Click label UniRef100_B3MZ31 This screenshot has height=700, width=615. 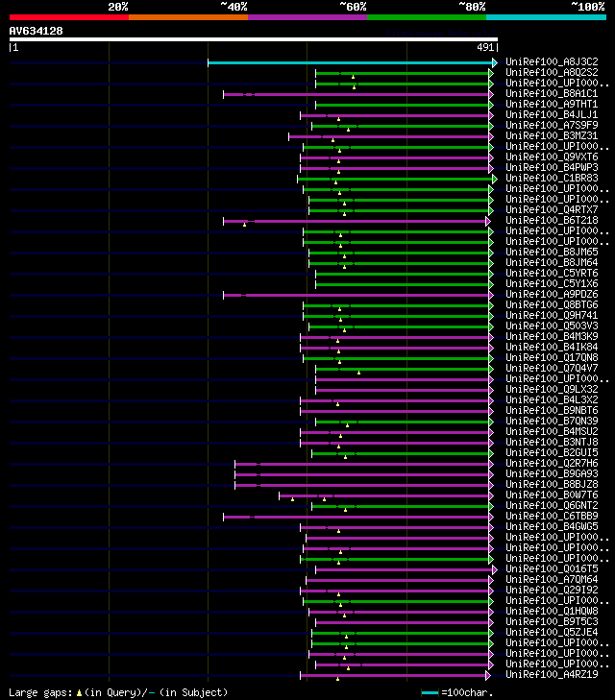click(552, 135)
